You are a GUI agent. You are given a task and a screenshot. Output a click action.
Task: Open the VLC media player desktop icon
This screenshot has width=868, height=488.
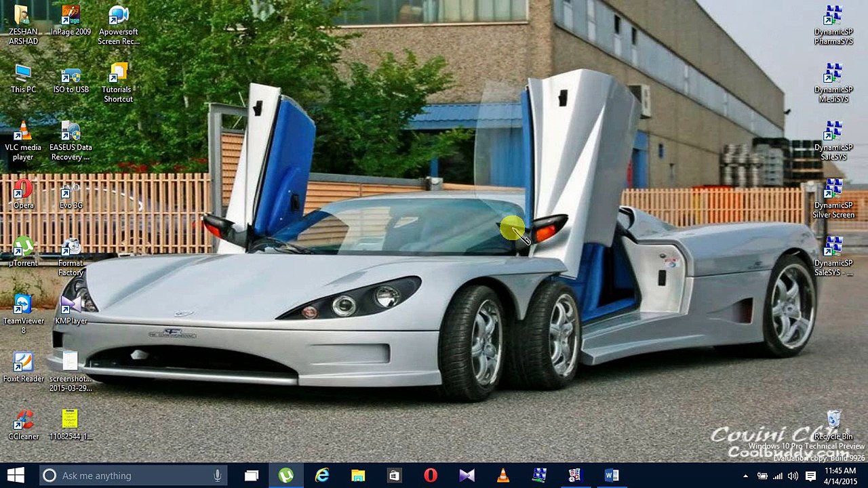tap(23, 142)
